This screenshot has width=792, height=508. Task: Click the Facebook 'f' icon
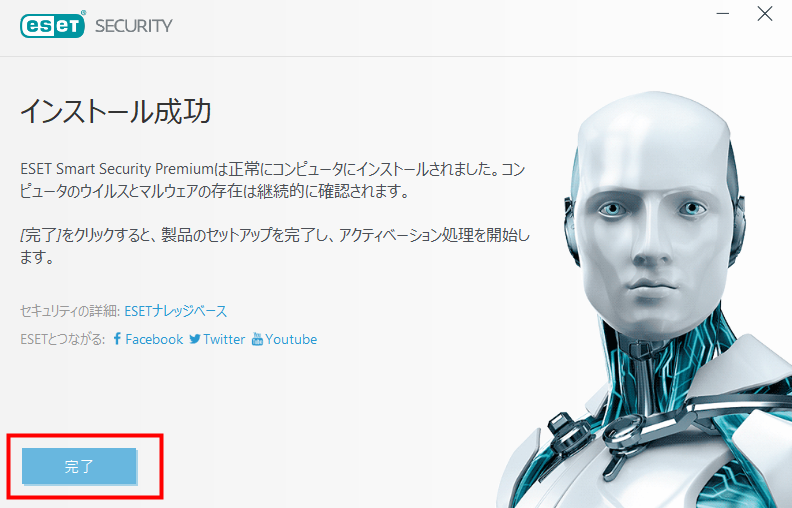(117, 339)
